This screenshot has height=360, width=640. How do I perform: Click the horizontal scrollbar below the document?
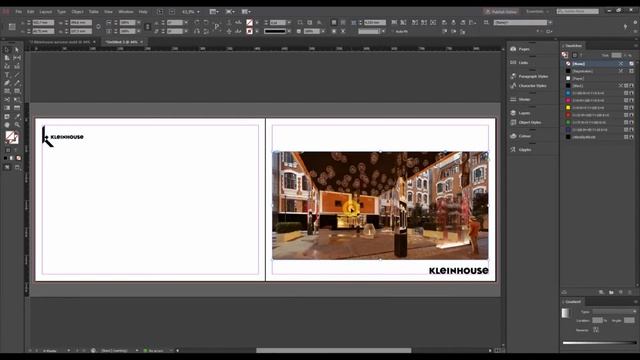pos(333,350)
